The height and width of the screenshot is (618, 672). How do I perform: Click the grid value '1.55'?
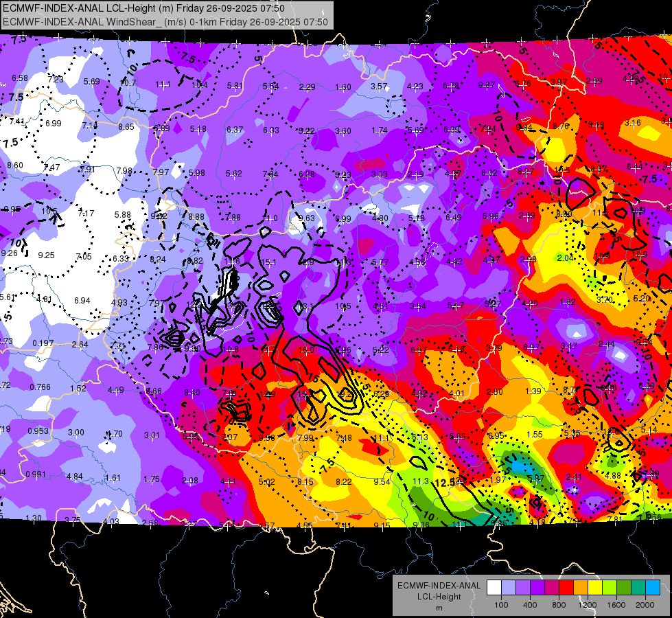tap(535, 435)
